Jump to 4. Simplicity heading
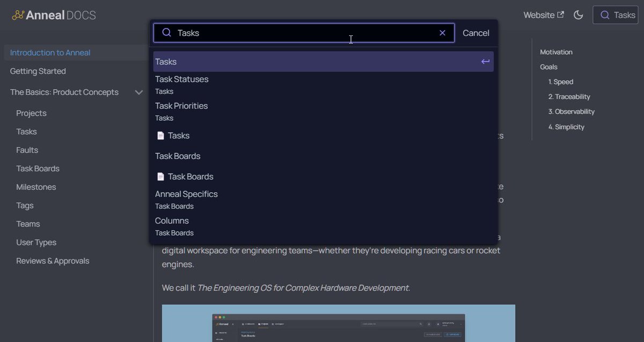 (566, 127)
